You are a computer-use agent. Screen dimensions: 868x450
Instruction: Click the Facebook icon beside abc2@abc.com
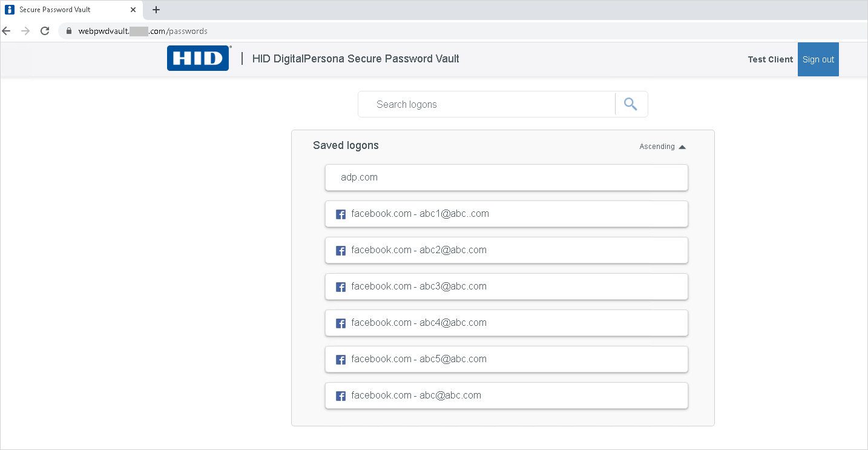coord(340,250)
